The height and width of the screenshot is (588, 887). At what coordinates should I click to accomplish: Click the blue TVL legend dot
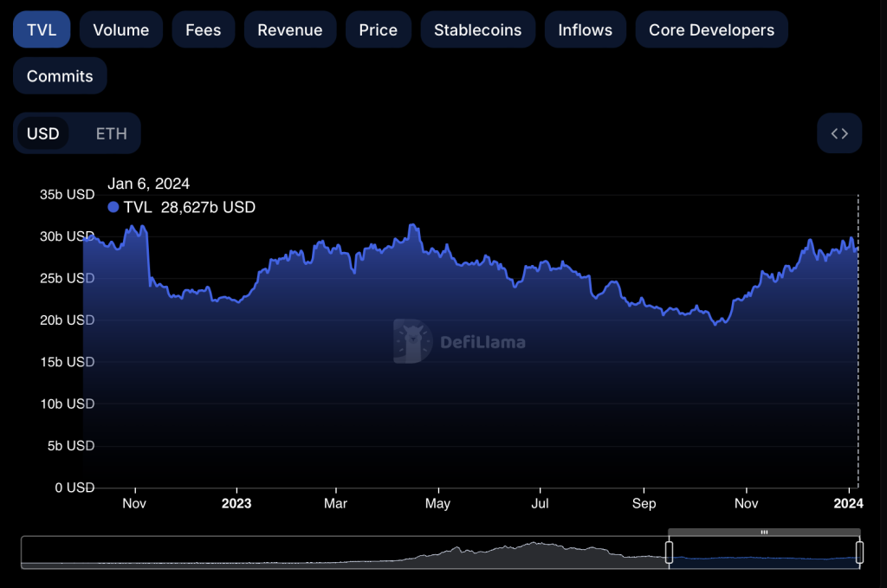(113, 207)
